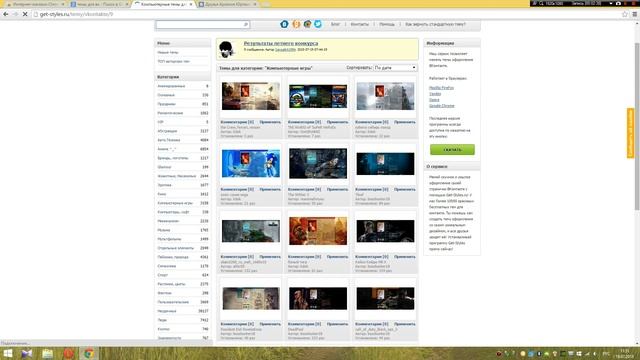The width and height of the screenshot is (640, 360).
Task: Stop page loading with the X button
Action: pyautogui.click(x=25, y=14)
